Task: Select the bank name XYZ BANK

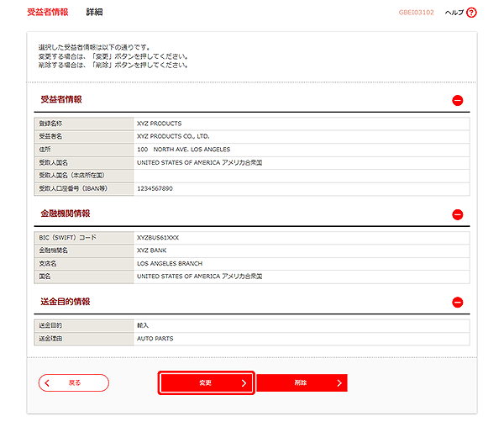Action: (152, 250)
